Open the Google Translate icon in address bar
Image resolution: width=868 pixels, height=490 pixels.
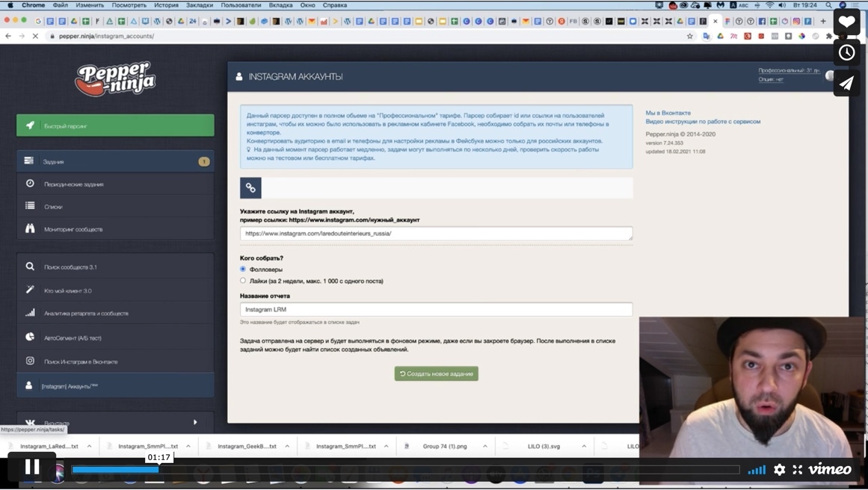point(706,36)
